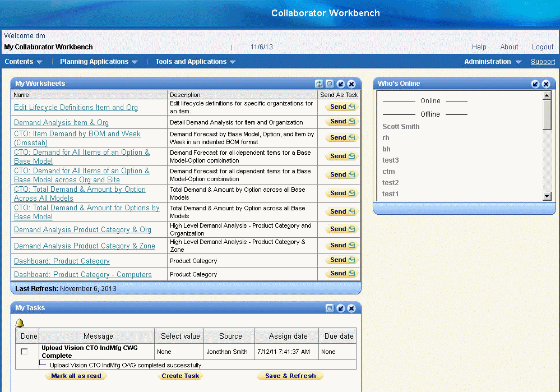Minimize the Who's Online panel

coord(535,84)
